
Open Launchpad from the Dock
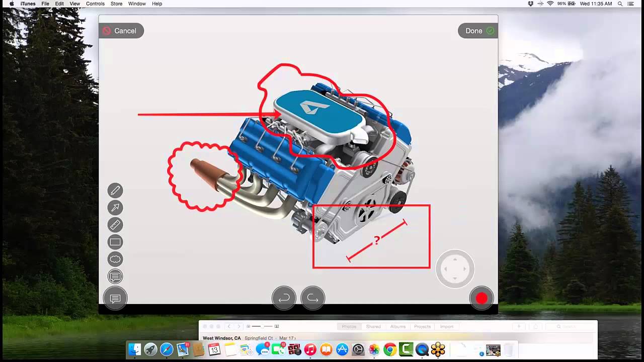150,349
